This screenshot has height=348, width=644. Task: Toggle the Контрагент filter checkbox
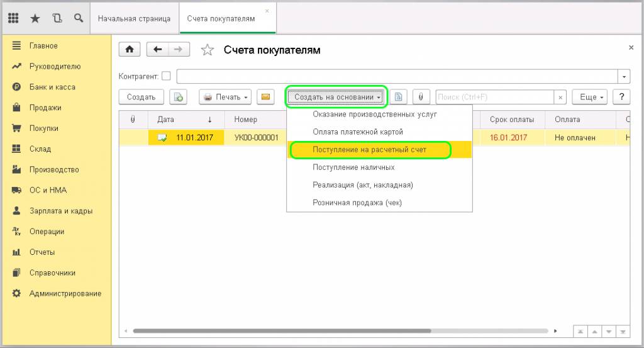(x=166, y=76)
